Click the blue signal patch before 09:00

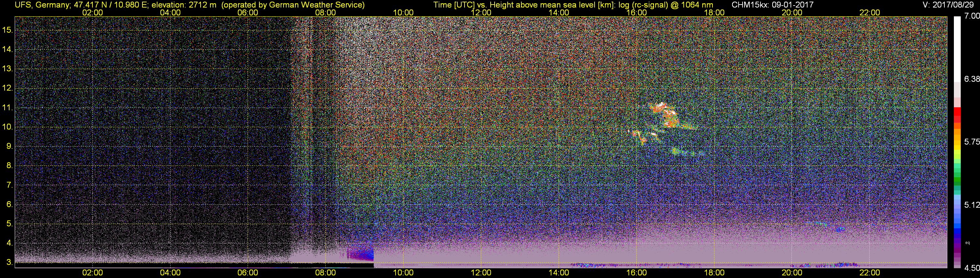coord(361,253)
